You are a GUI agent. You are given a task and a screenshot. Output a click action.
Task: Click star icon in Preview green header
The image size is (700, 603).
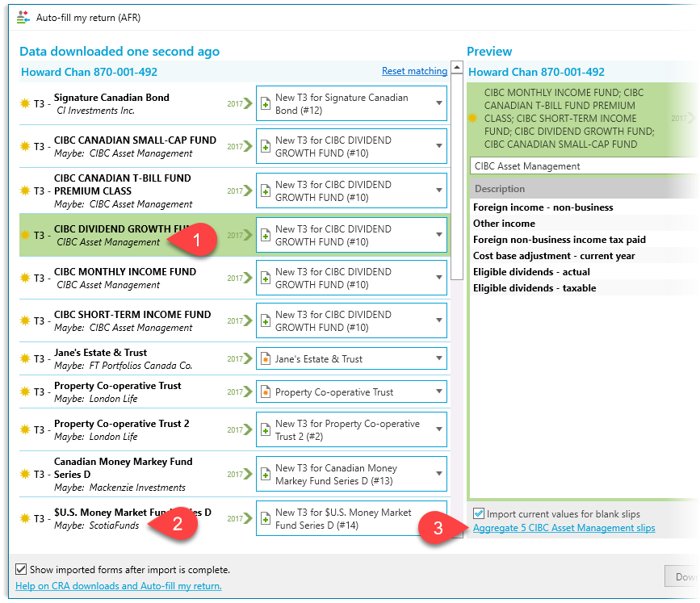click(x=472, y=119)
